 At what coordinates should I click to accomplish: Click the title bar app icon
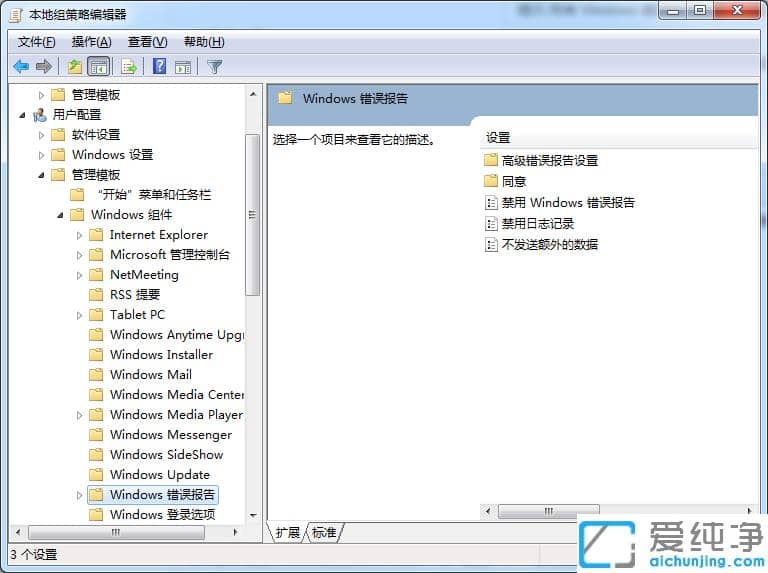pos(16,15)
